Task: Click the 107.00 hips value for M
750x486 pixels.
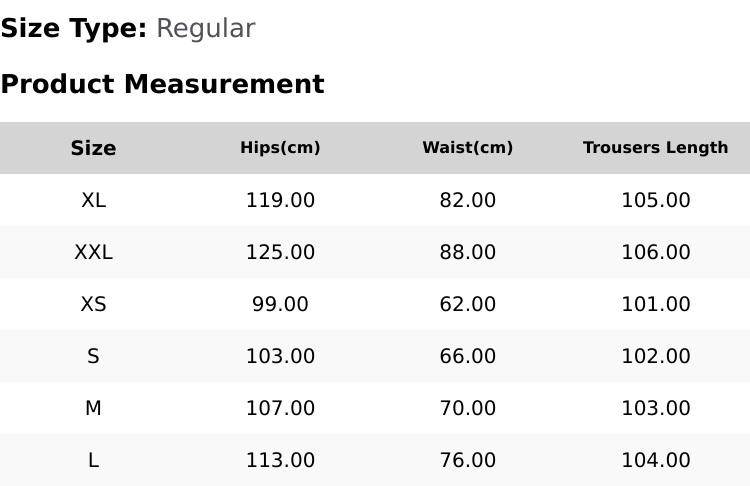Action: 280,409
